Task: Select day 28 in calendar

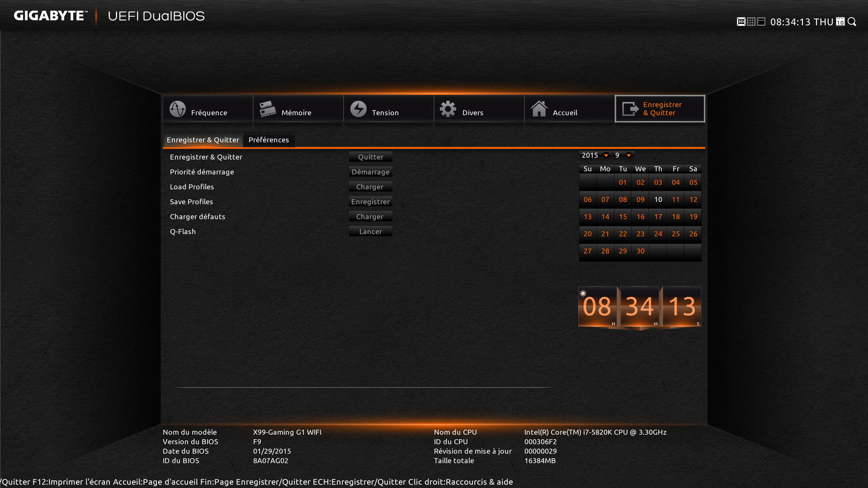Action: 605,251
